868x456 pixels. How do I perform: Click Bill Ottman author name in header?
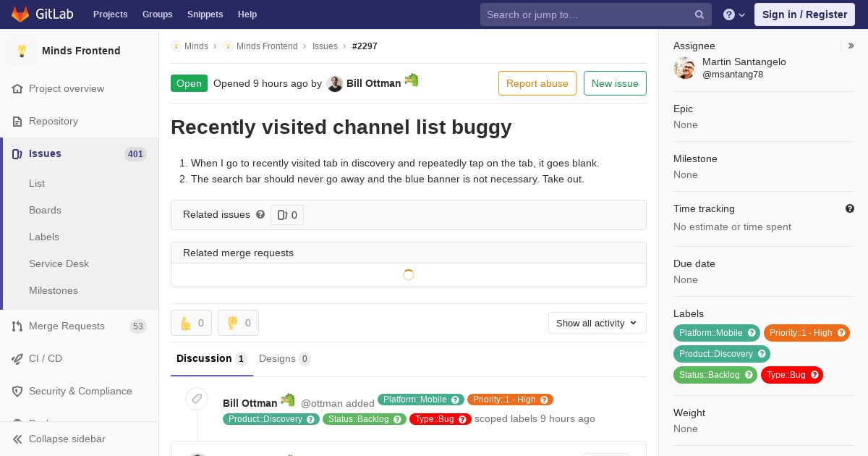[x=373, y=84]
